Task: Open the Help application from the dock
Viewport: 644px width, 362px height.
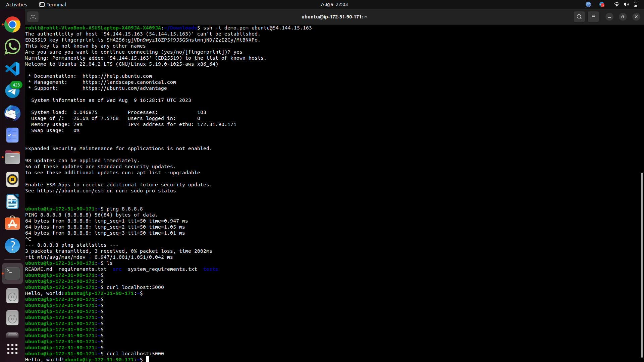Action: click(x=12, y=246)
